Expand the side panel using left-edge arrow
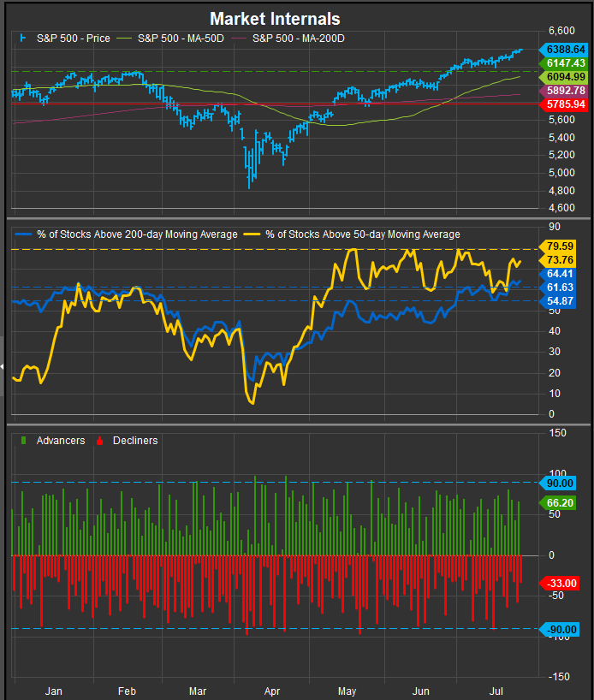This screenshot has width=594, height=700. pyautogui.click(x=3, y=342)
